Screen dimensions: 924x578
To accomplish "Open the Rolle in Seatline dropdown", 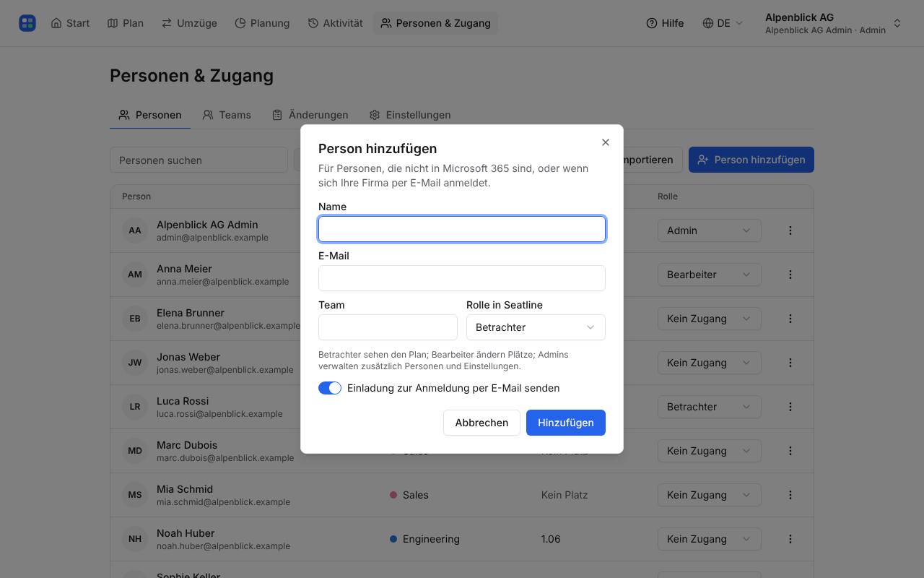I will click(536, 327).
